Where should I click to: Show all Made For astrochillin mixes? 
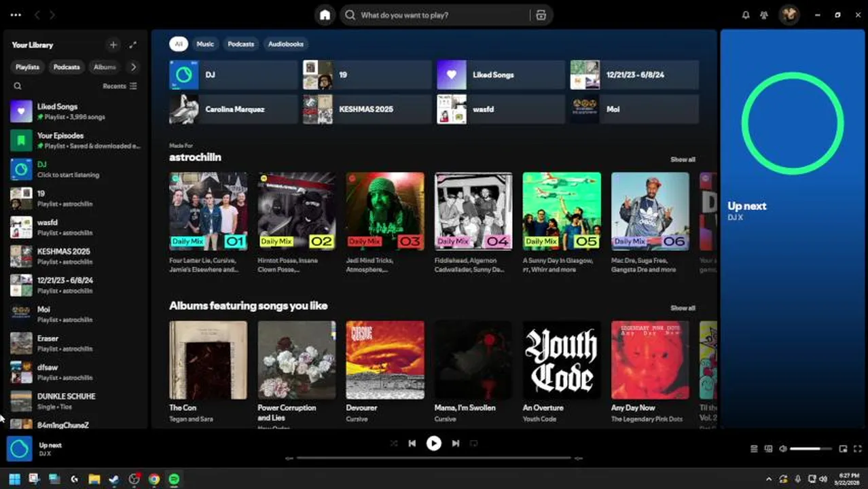pyautogui.click(x=683, y=160)
